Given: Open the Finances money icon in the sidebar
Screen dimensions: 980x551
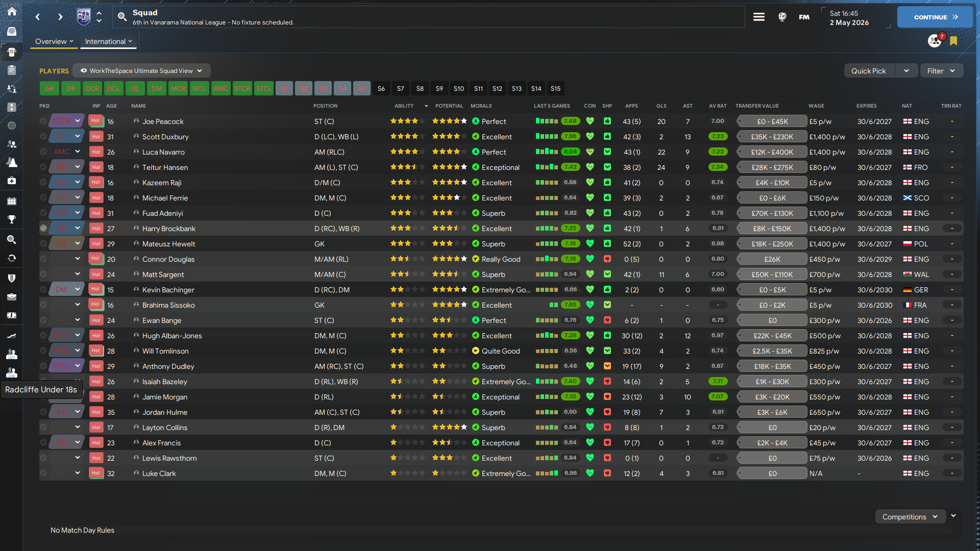Looking at the screenshot, I should tap(11, 315).
